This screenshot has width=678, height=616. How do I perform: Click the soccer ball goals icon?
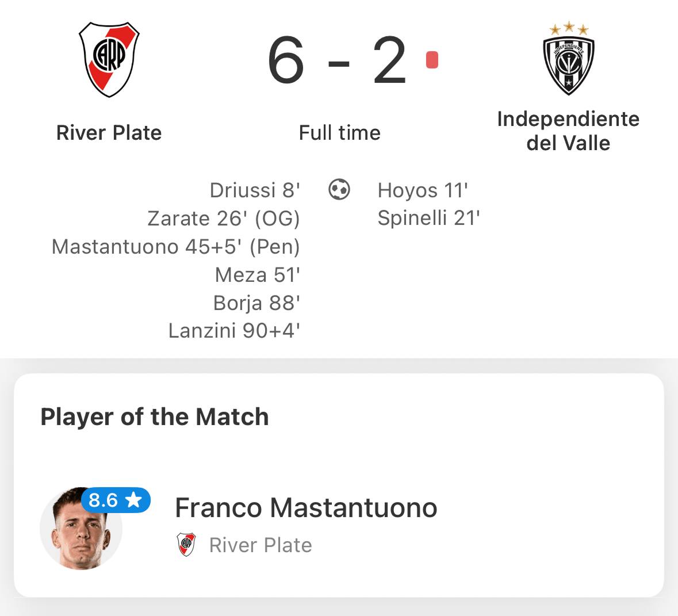point(339,189)
